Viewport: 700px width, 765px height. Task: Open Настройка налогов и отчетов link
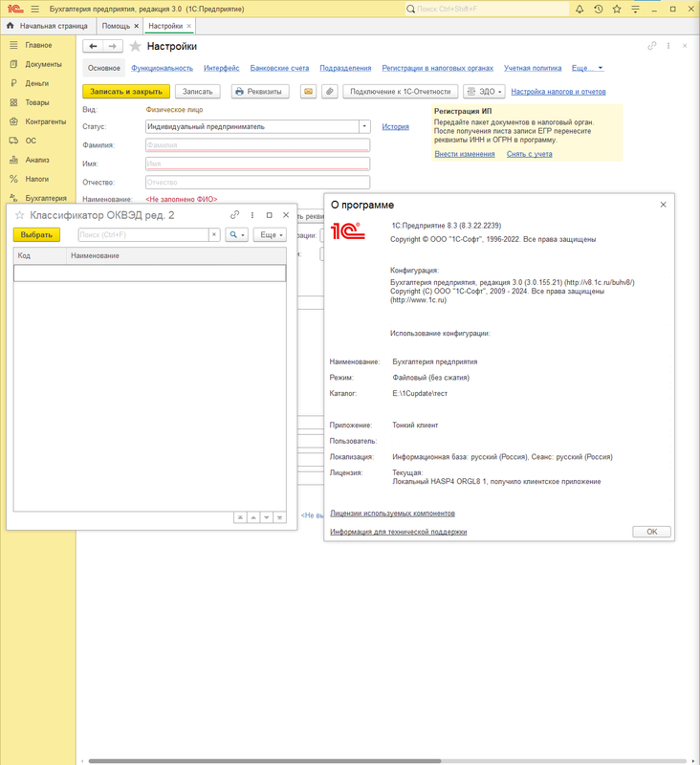[558, 92]
